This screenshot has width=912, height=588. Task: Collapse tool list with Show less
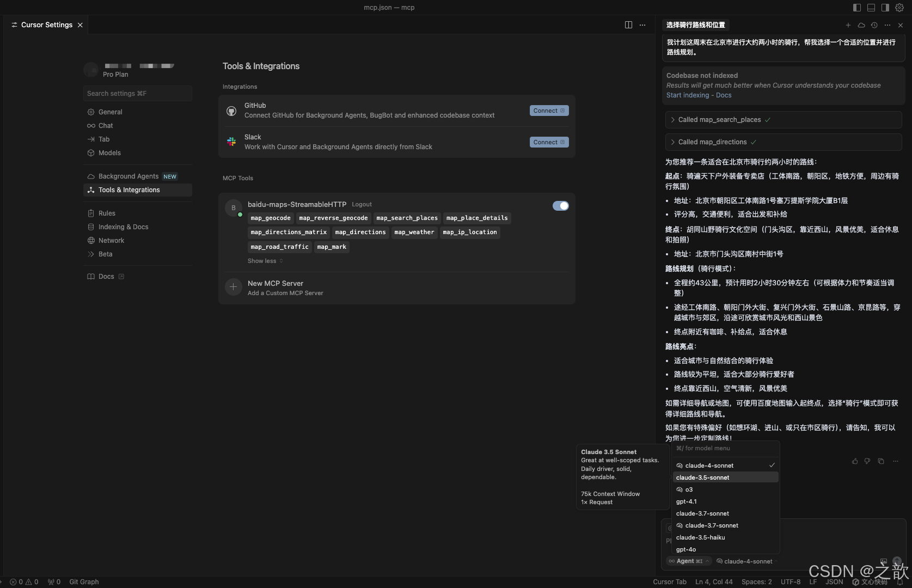[265, 261]
